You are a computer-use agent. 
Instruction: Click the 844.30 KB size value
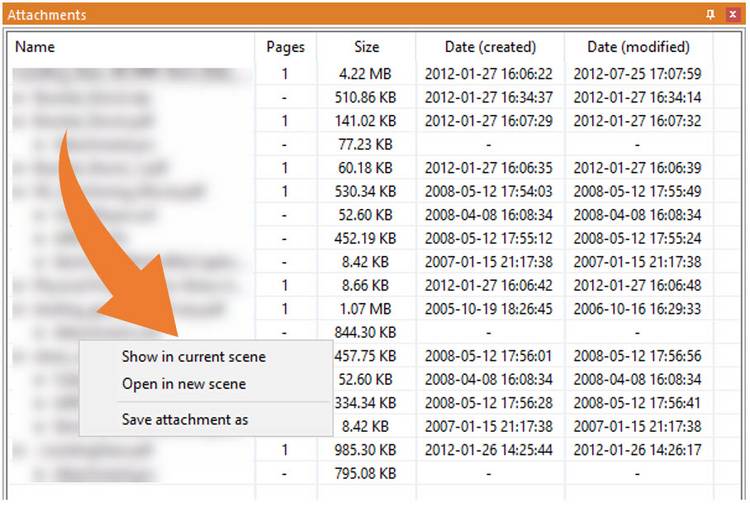pos(365,332)
